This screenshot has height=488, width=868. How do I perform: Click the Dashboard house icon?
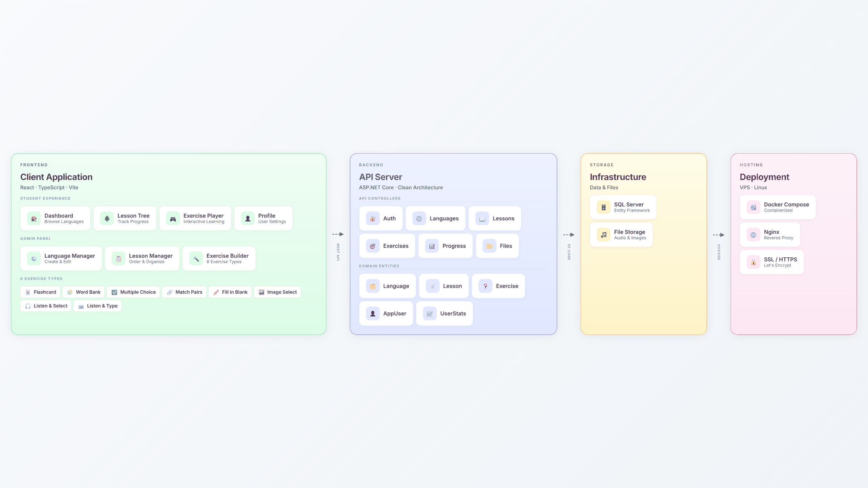coord(34,219)
